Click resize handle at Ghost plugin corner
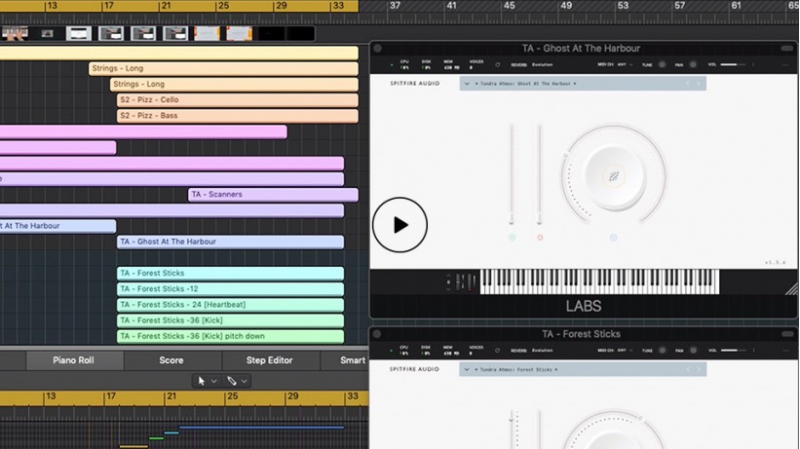This screenshot has width=800, height=449. 791,289
